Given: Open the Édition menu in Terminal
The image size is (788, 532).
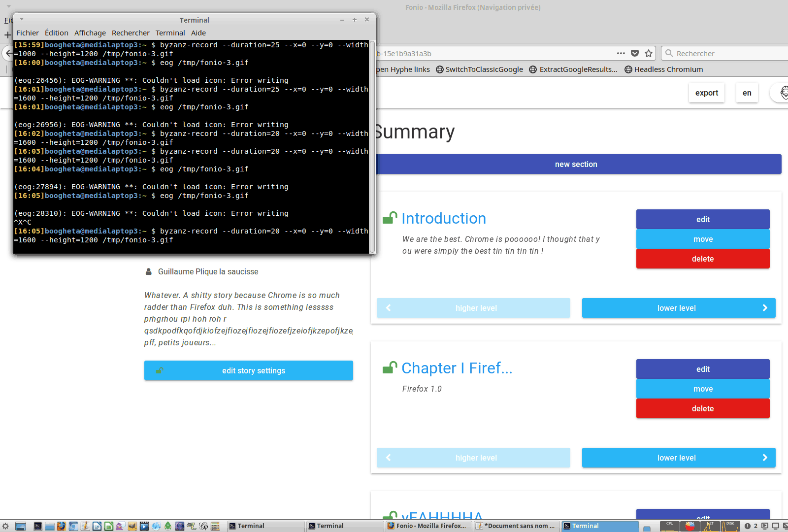Looking at the screenshot, I should (x=57, y=33).
